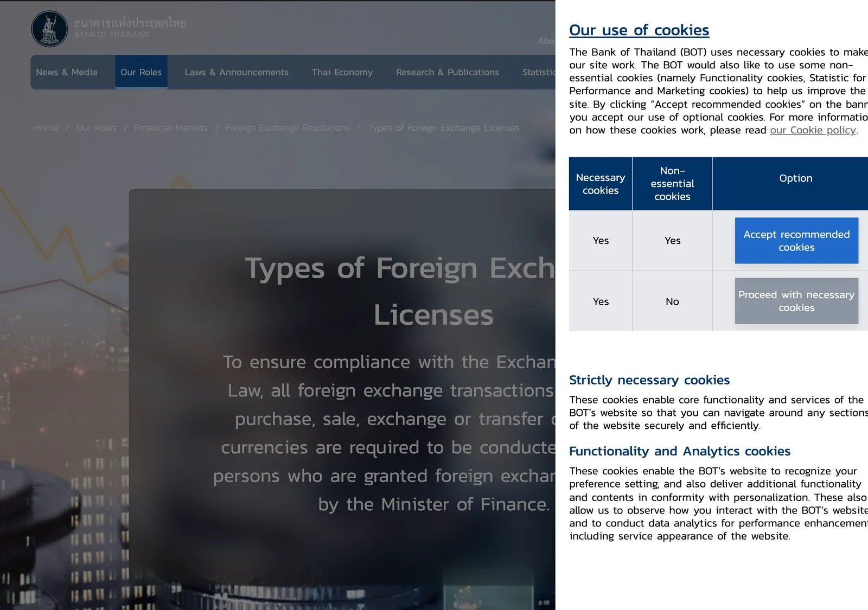Click the Necessary cookies column header

[601, 184]
